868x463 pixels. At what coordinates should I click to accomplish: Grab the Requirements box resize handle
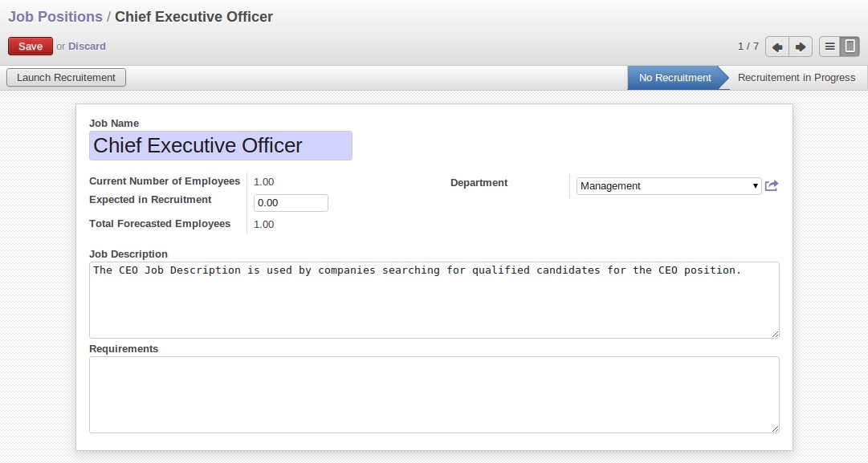click(x=775, y=428)
